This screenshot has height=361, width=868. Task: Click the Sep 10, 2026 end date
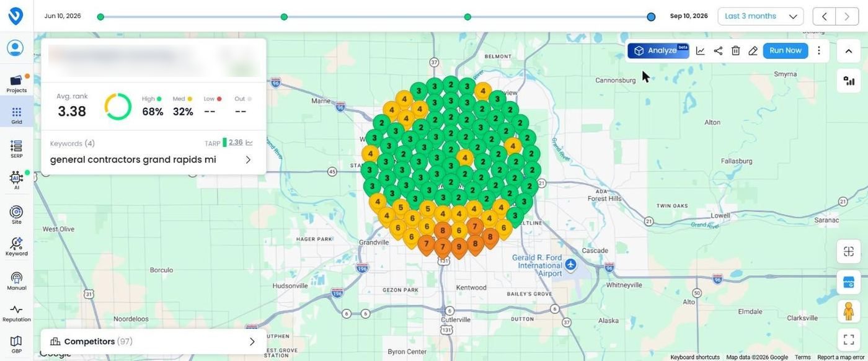(689, 16)
